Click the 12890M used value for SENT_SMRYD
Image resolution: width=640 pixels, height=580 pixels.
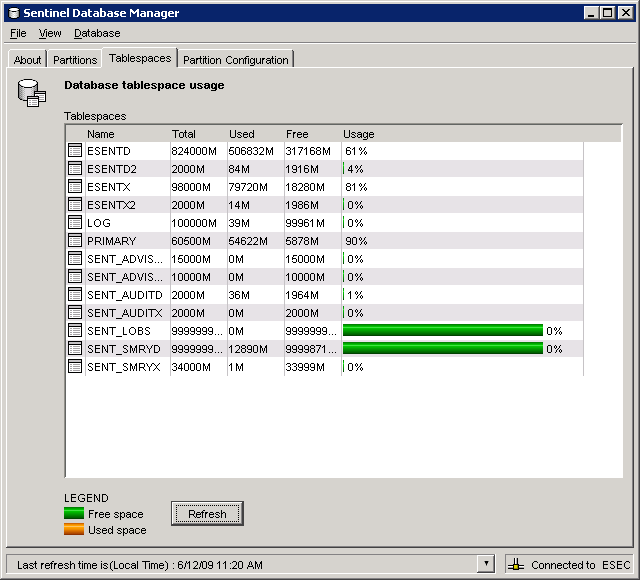[248, 349]
